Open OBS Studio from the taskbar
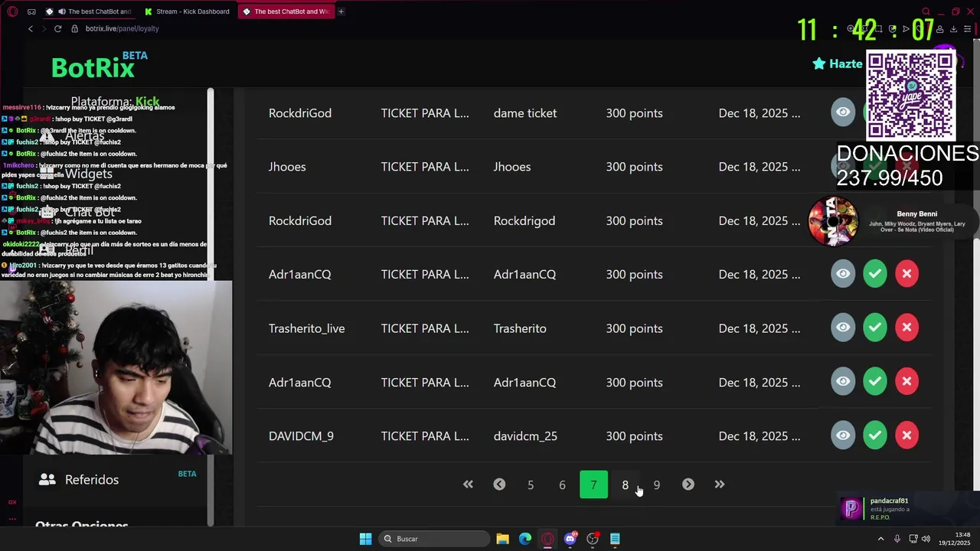The height and width of the screenshot is (551, 980). pos(593,539)
